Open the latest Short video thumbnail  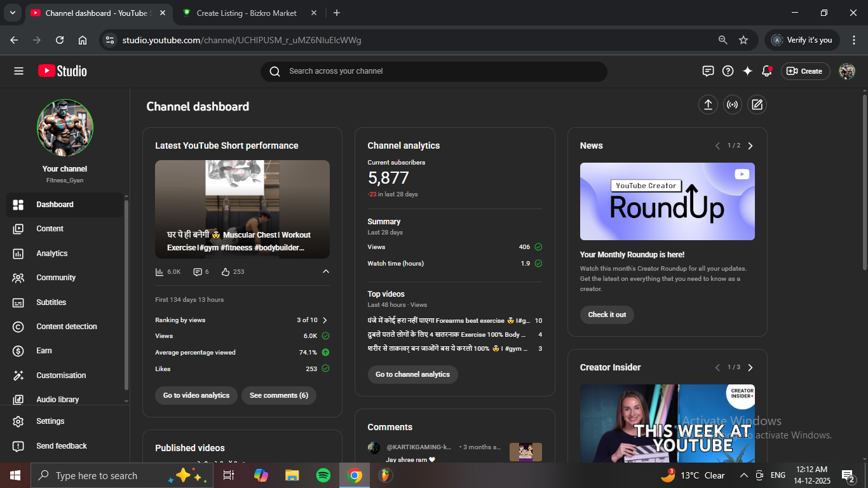242,209
